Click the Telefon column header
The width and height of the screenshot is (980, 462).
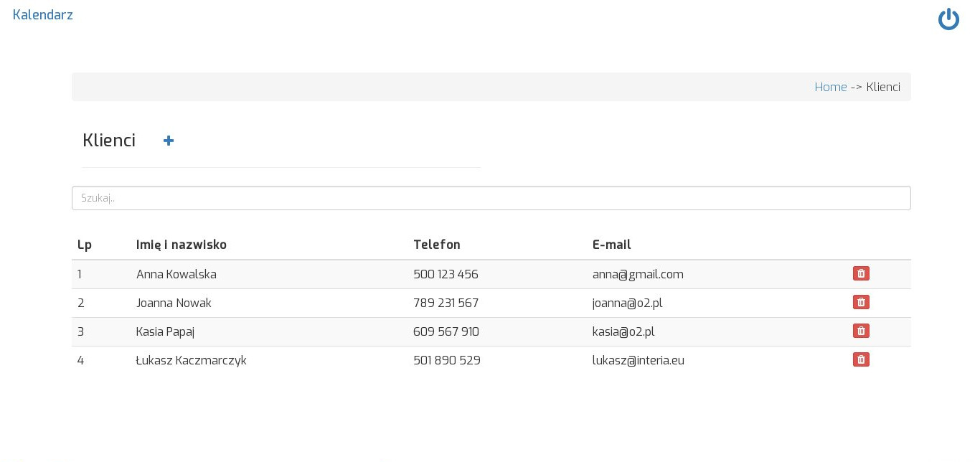point(437,245)
